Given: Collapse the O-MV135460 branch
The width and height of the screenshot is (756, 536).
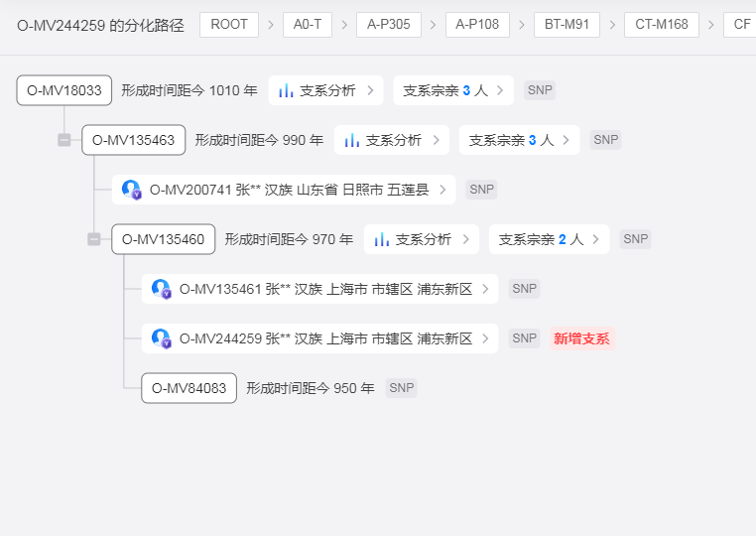Looking at the screenshot, I should click(94, 239).
